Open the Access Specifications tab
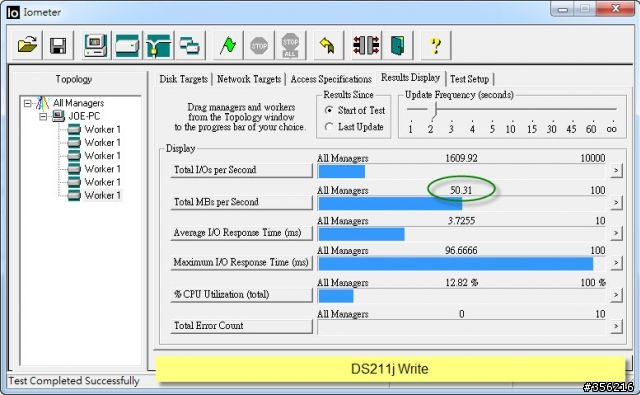Viewport: 640px width, 395px height. [331, 79]
